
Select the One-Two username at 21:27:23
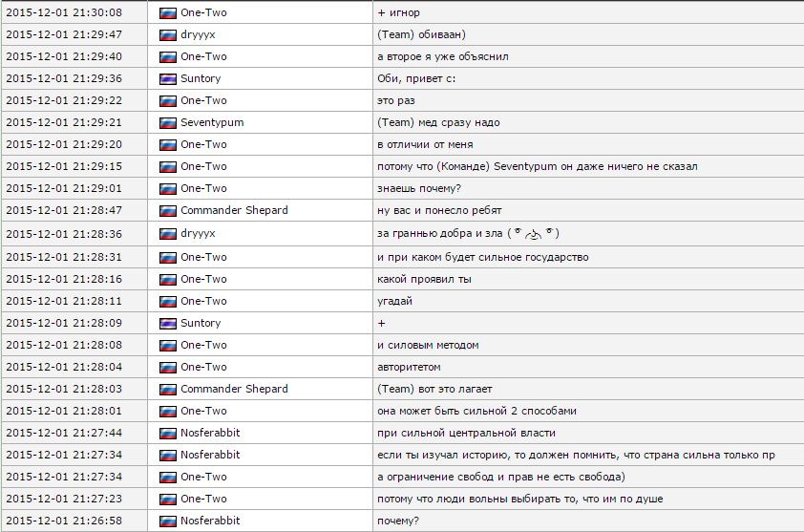[203, 499]
